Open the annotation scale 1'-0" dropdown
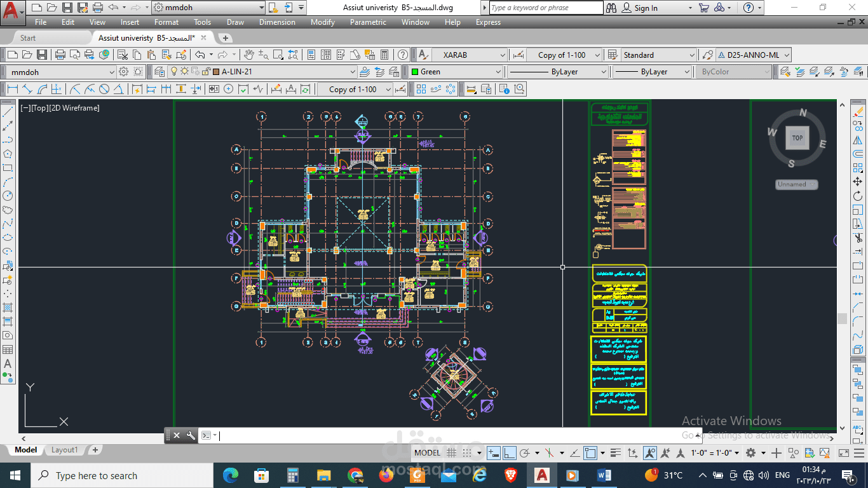The height and width of the screenshot is (488, 868). (x=714, y=453)
